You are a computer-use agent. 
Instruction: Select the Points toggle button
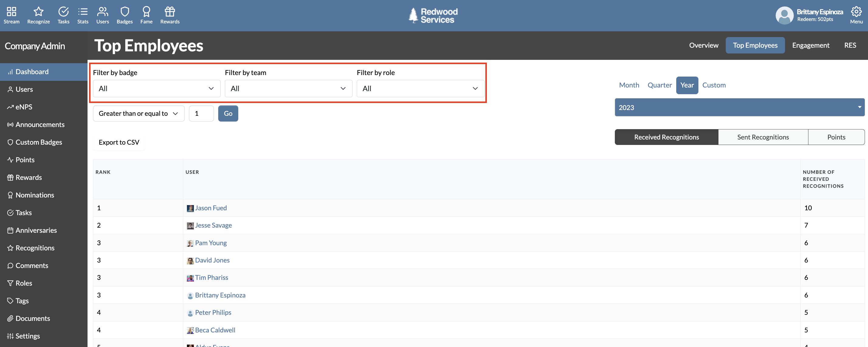(836, 137)
